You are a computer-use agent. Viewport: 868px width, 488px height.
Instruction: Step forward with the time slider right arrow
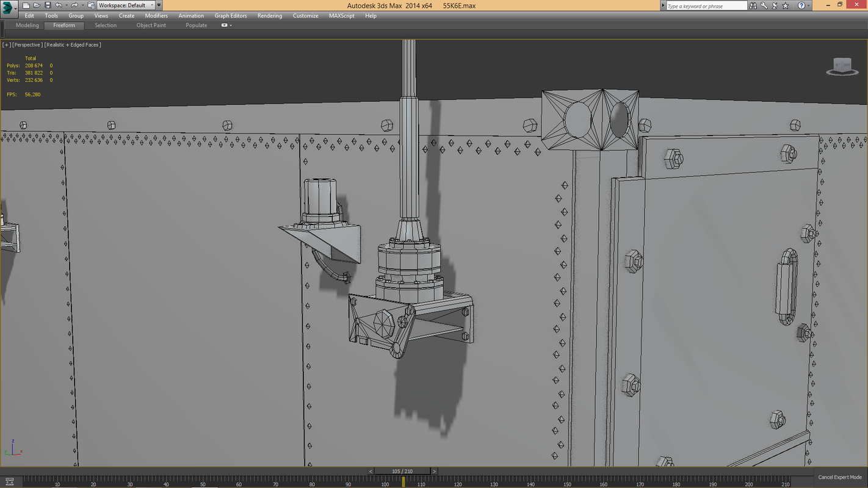pyautogui.click(x=434, y=472)
